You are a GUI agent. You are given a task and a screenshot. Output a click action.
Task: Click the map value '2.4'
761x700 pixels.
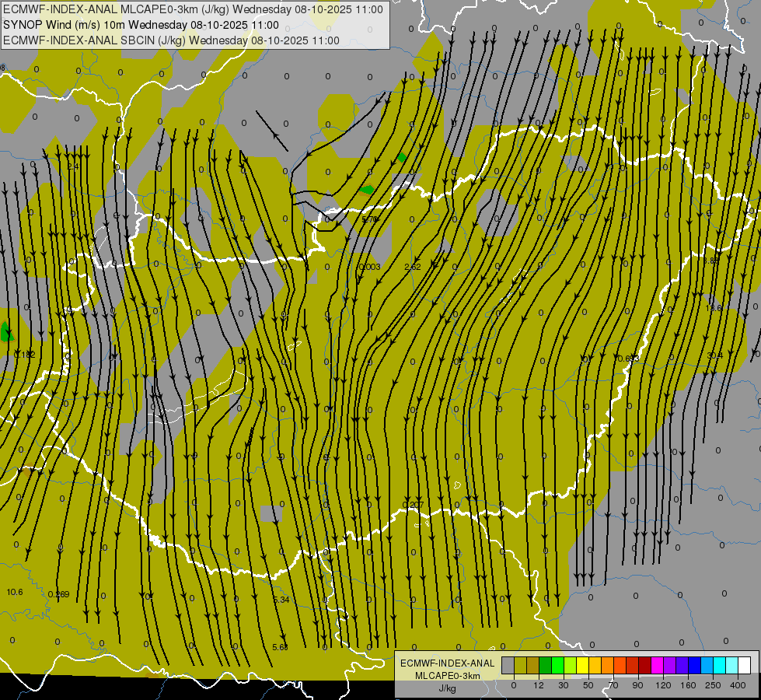coord(73,166)
